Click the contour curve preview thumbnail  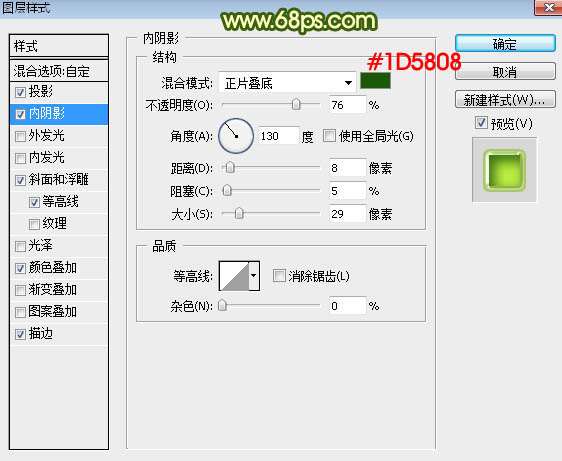coord(234,276)
